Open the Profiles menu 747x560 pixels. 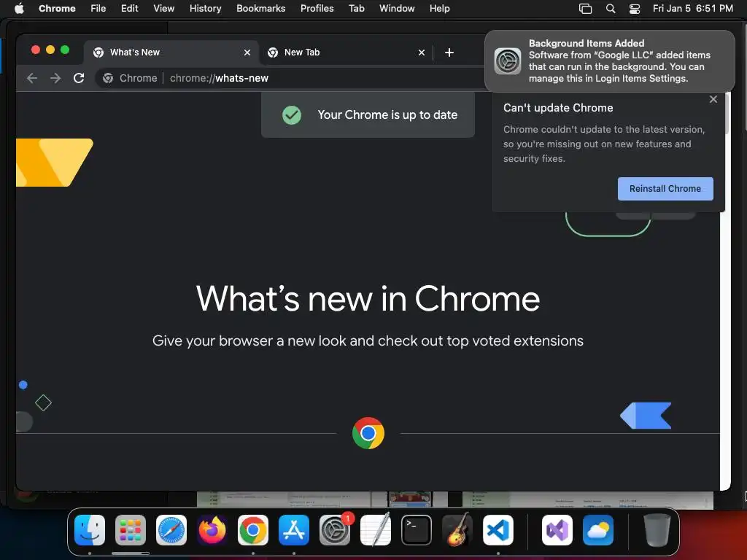(317, 9)
